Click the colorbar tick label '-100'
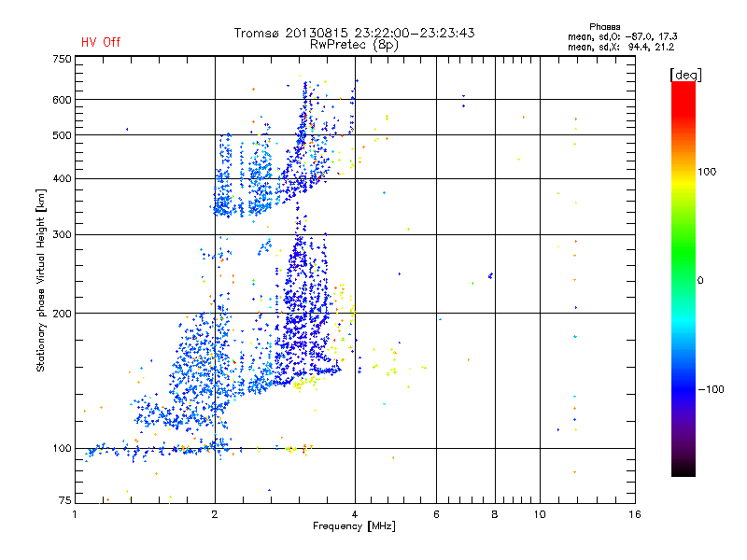 [712, 389]
